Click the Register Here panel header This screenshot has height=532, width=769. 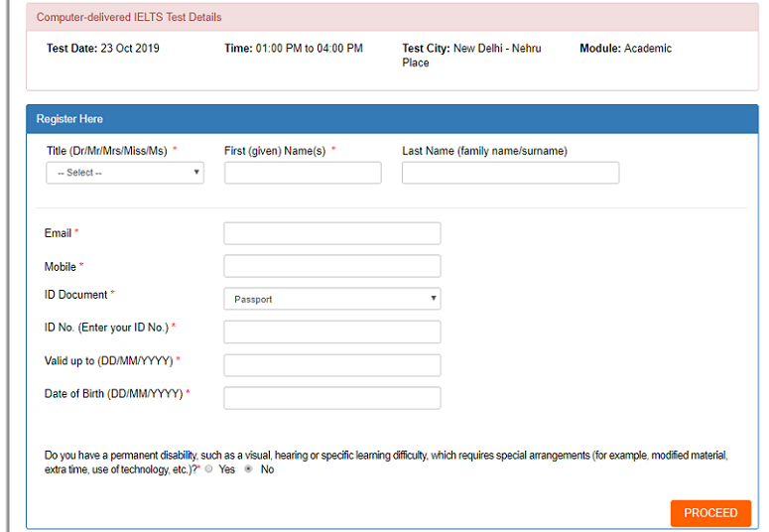point(69,119)
